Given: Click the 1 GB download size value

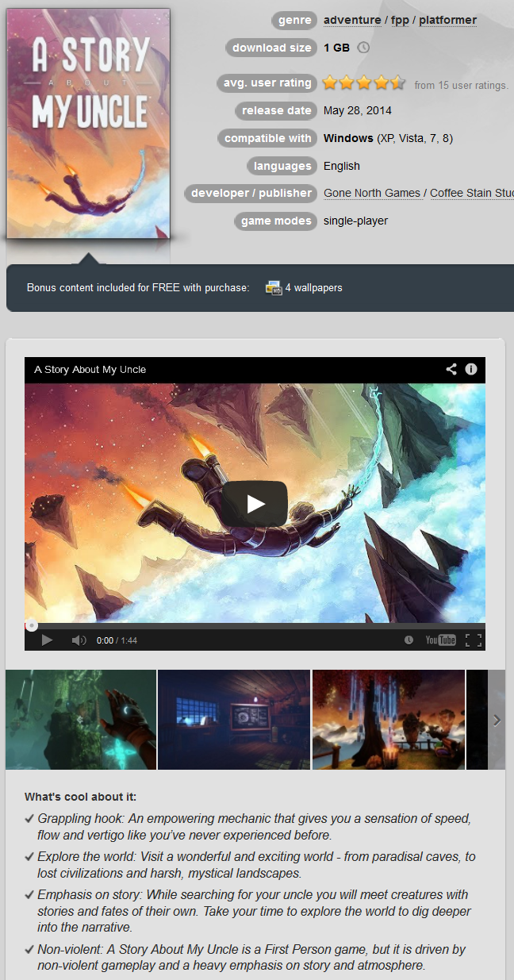Looking at the screenshot, I should tap(336, 48).
